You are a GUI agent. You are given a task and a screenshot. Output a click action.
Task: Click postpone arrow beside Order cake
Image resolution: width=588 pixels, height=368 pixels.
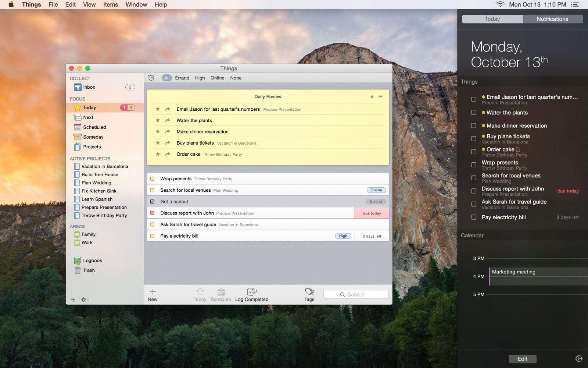pyautogui.click(x=168, y=154)
